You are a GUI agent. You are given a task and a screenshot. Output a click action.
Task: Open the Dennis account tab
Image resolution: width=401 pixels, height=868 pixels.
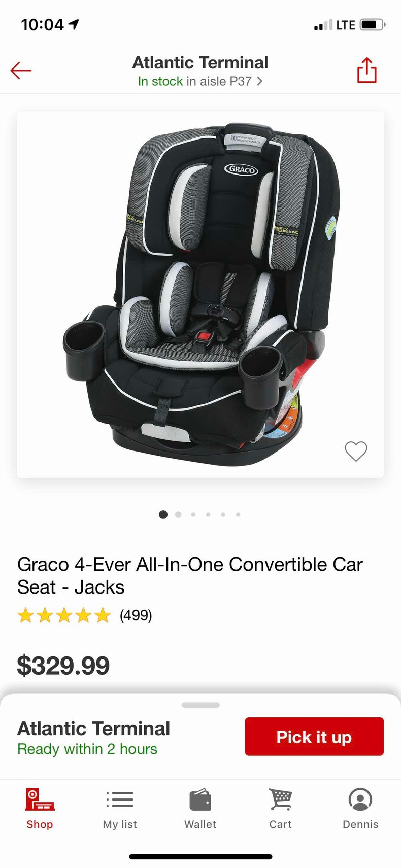[x=360, y=809]
